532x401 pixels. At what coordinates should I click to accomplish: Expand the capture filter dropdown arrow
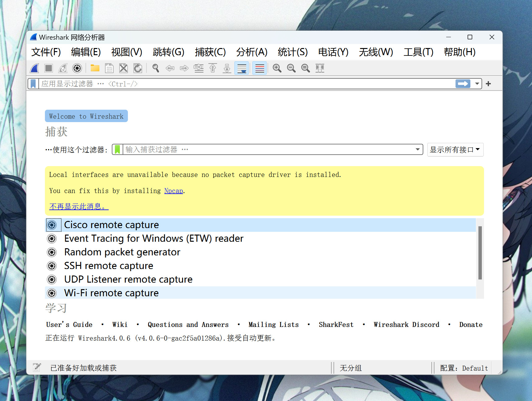click(x=418, y=150)
